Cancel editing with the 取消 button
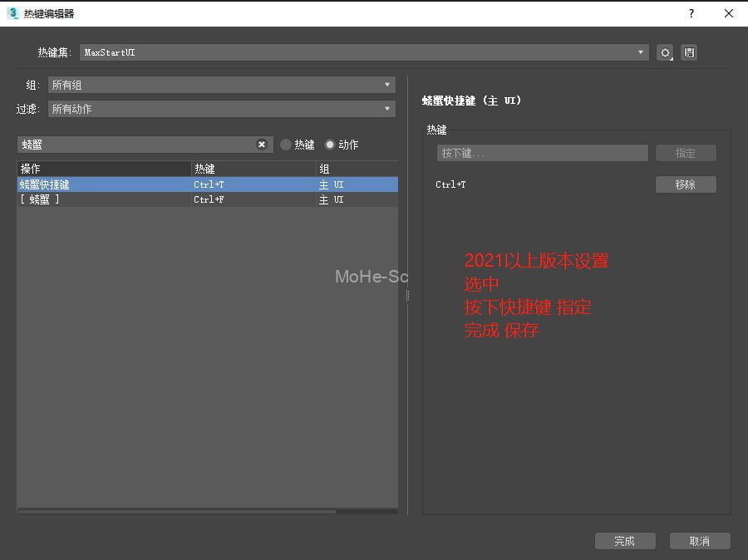 [x=699, y=541]
